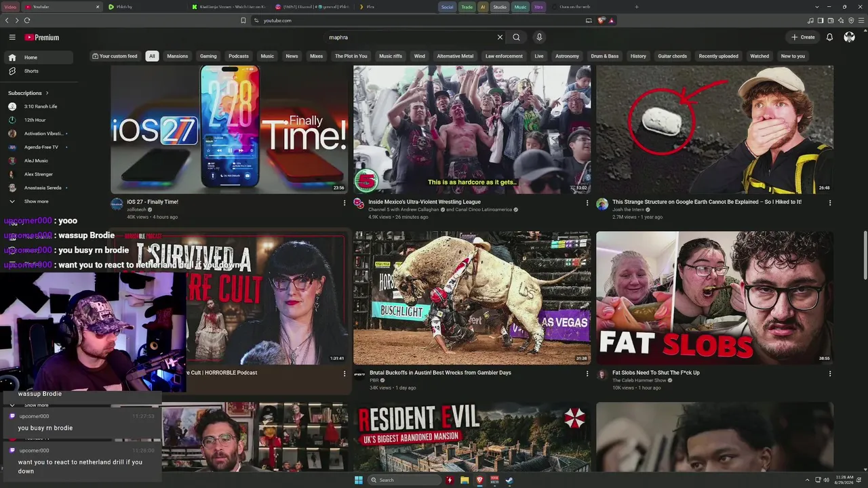Screen dimensions: 868x488
Task: Select the Alternative Metal chip
Action: pos(455,56)
